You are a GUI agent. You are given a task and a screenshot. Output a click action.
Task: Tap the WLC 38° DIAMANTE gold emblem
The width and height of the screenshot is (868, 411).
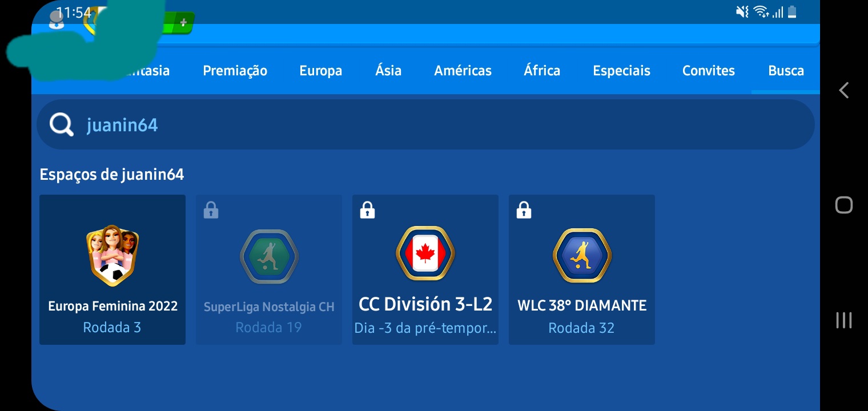[581, 256]
